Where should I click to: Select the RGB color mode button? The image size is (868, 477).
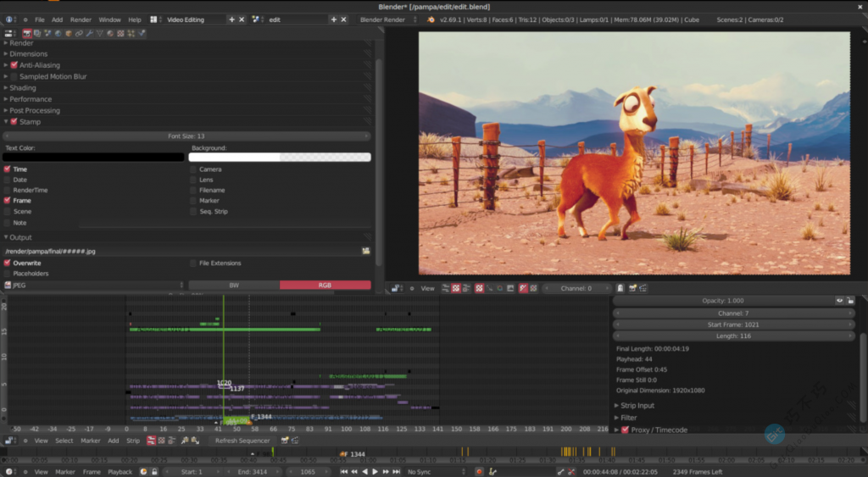[325, 286]
